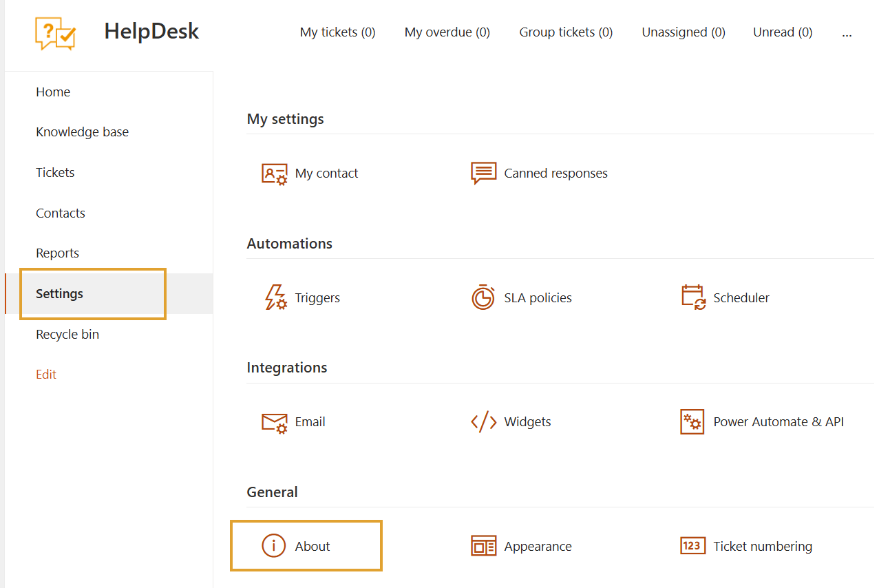
Task: Click the About info icon
Action: pos(273,546)
